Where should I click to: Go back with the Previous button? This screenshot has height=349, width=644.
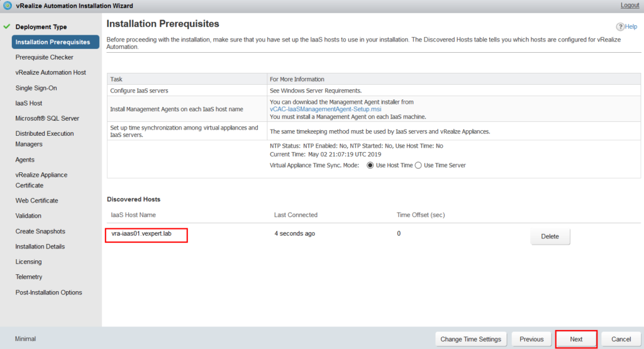(531, 339)
